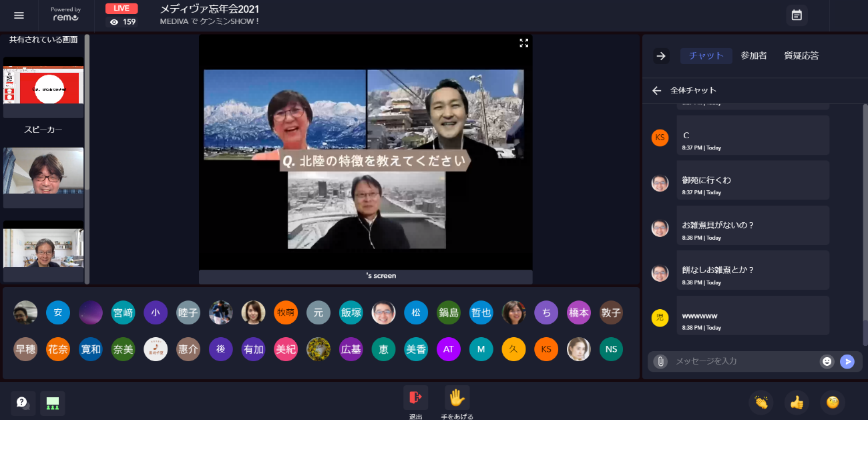Switch to the 参加者 tab
Viewport: 868px width, 462px height.
(x=754, y=56)
